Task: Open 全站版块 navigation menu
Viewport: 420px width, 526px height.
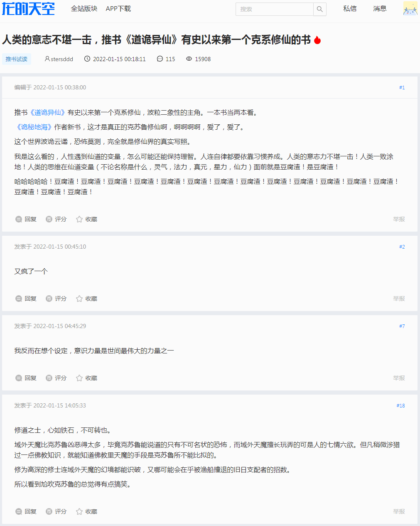Action: [84, 9]
